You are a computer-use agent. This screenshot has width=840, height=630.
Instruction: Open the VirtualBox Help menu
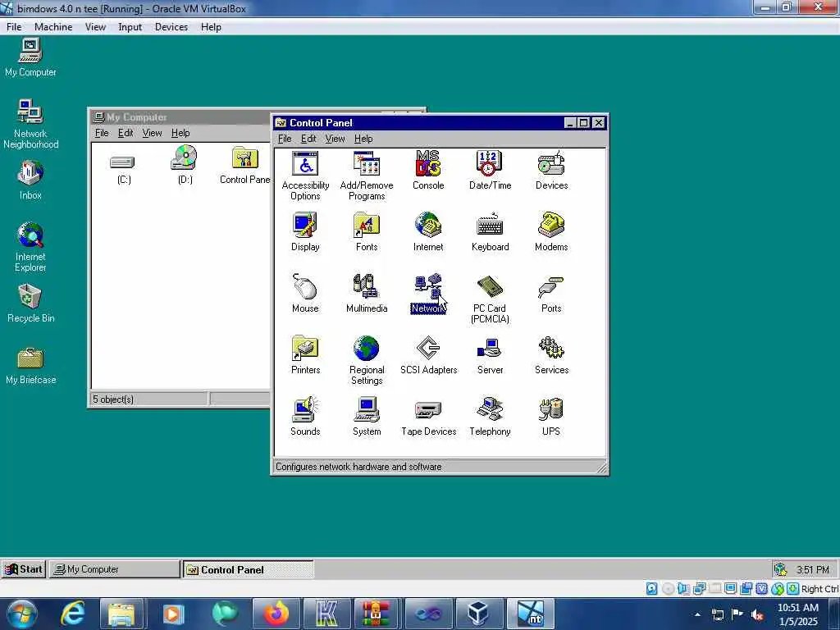(211, 27)
